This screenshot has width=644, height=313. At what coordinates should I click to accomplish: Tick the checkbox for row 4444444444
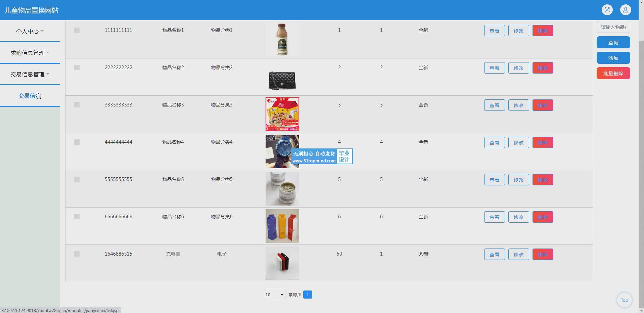[x=77, y=142]
